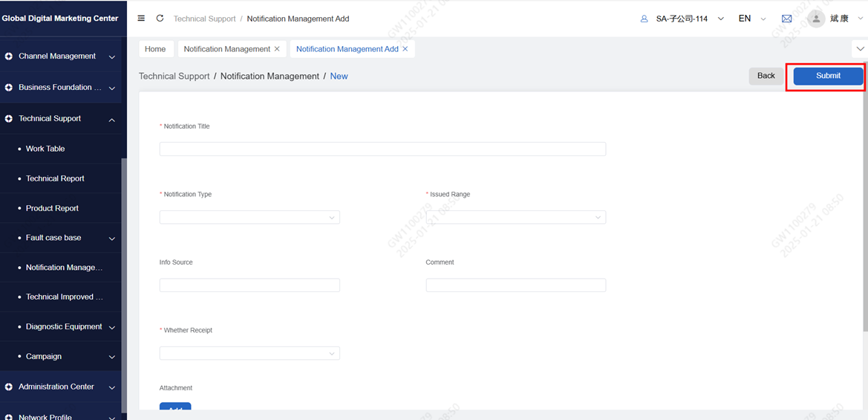This screenshot has height=420, width=868.
Task: Open Work Table in the sidebar
Action: click(45, 149)
